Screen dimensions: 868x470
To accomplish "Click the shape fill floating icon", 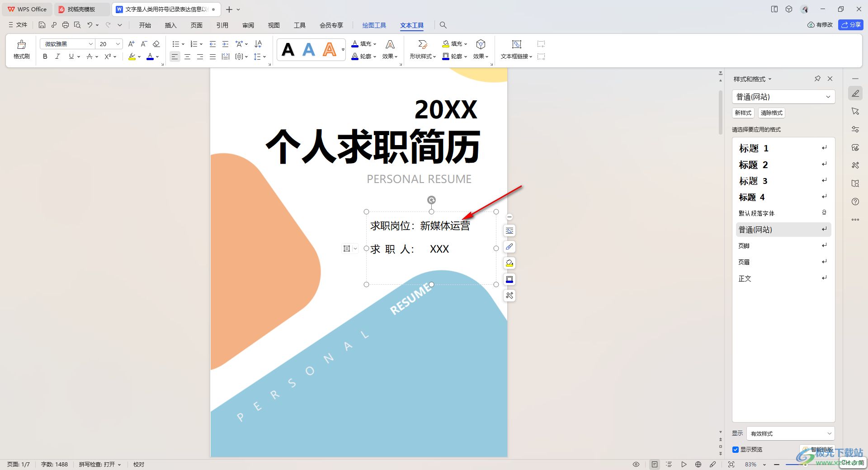I will tap(509, 263).
